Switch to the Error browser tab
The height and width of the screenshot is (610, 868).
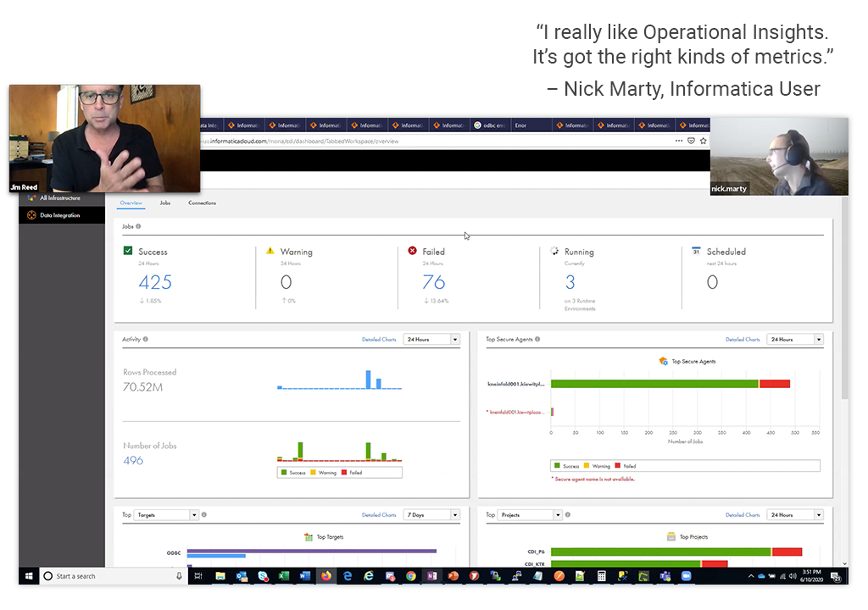531,125
